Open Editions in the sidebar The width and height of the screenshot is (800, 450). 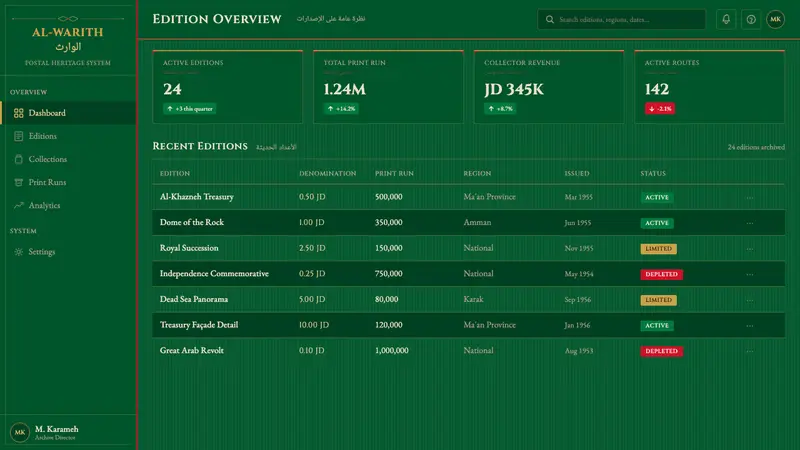tap(68, 136)
